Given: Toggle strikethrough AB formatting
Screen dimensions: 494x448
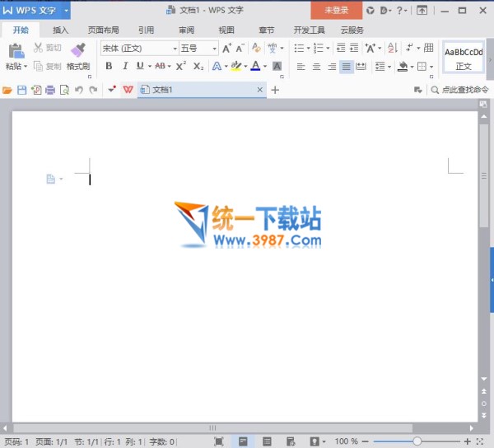Looking at the screenshot, I should (x=161, y=66).
